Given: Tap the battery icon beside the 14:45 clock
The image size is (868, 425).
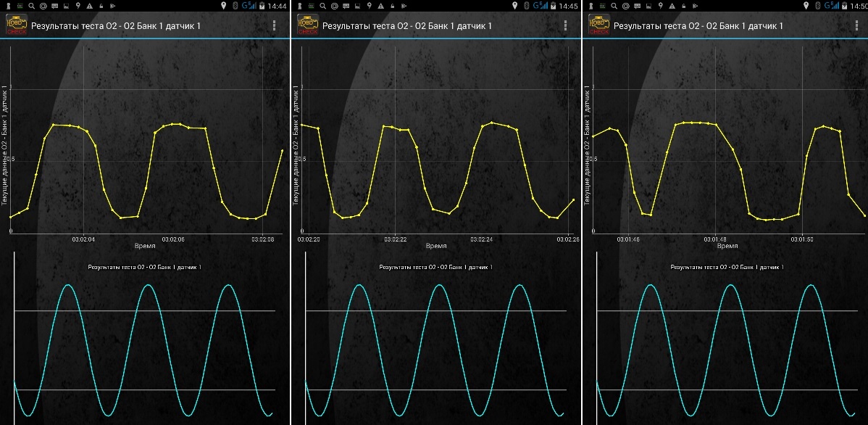Looking at the screenshot, I should 554,6.
